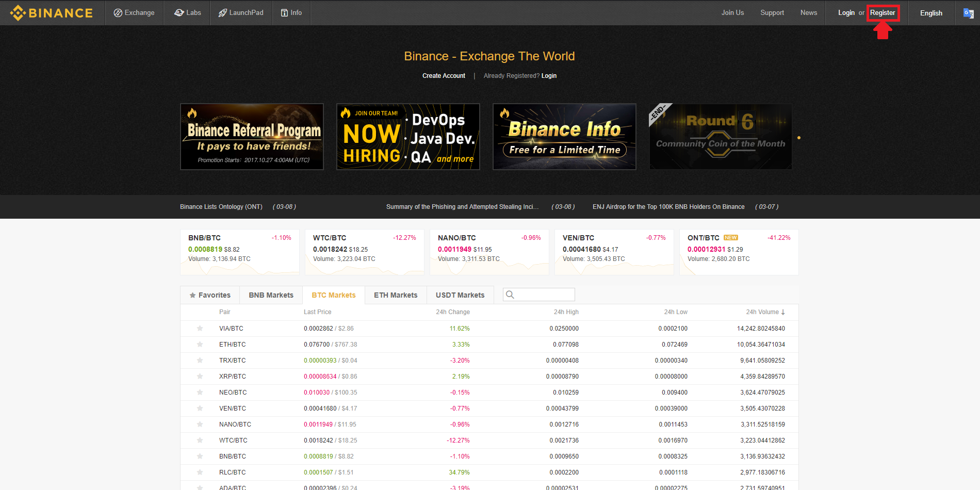The width and height of the screenshot is (980, 490).
Task: Sort by 24h Change column
Action: pyautogui.click(x=453, y=312)
